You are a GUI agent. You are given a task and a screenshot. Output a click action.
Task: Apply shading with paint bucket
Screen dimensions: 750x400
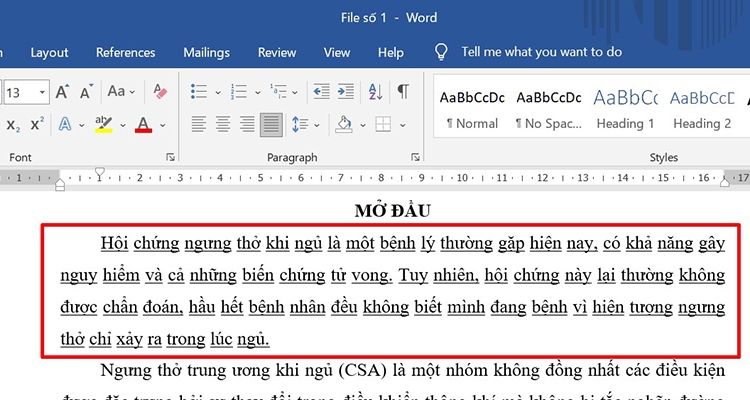[x=343, y=124]
